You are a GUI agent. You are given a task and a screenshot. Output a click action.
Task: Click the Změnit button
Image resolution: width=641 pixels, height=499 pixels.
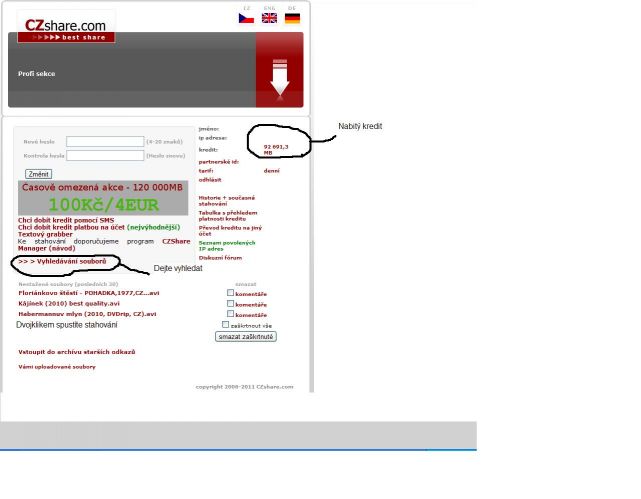point(38,174)
